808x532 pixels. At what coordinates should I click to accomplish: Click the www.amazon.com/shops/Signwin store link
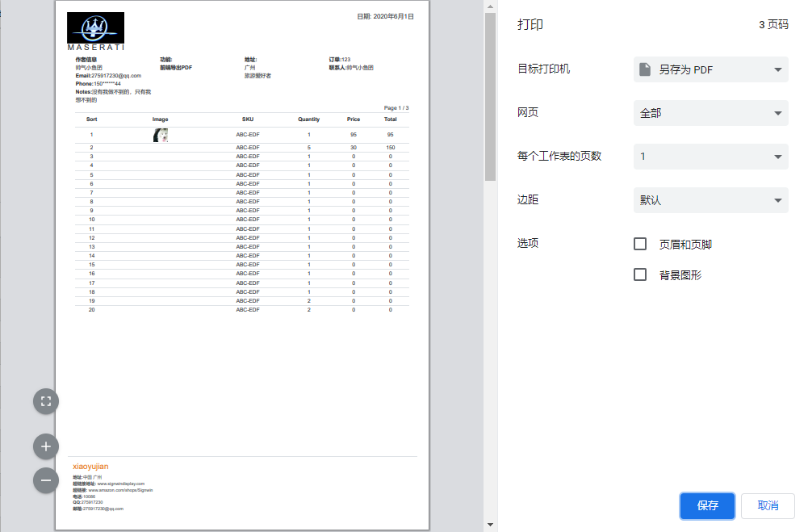tap(119, 490)
